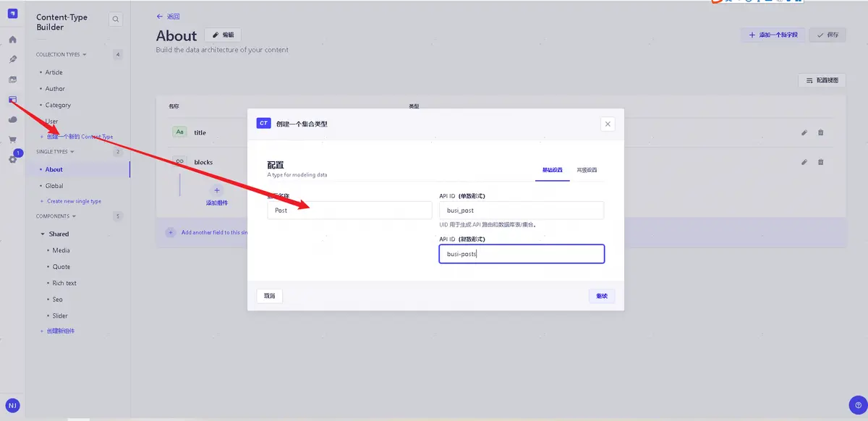Click the 取消 button in dialog

point(270,296)
